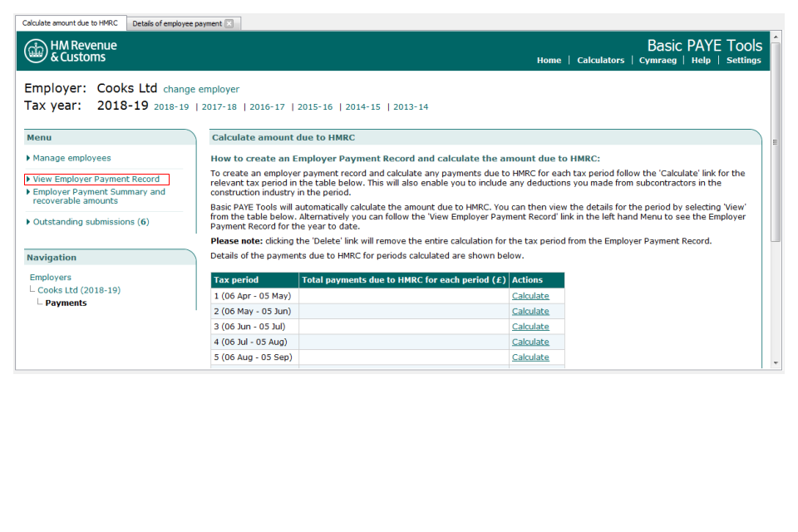This screenshot has width=798, height=532.
Task: Close the Details of employee payment tab
Action: coord(229,23)
